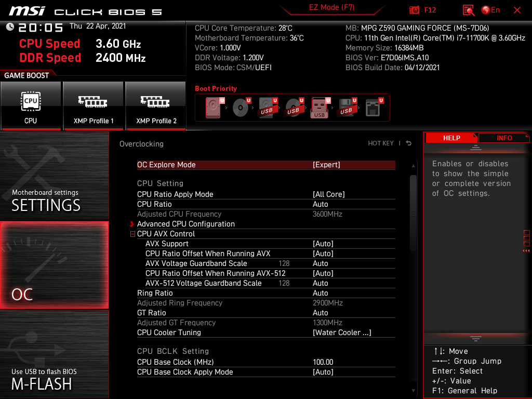Screen dimensions: 532x399
Task: Click the clock icon beside the time
Action: (x=10, y=26)
